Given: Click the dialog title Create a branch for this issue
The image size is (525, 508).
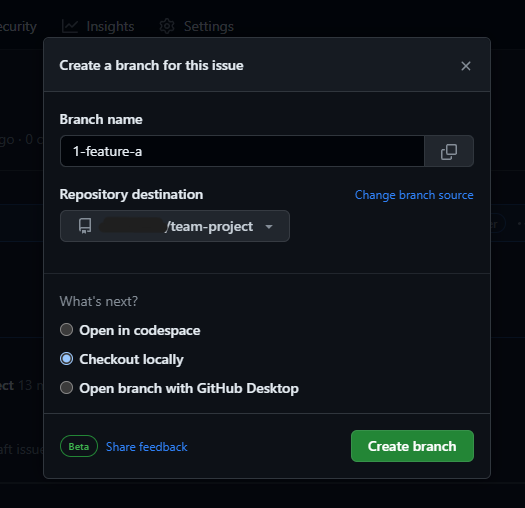Looking at the screenshot, I should (x=151, y=65).
